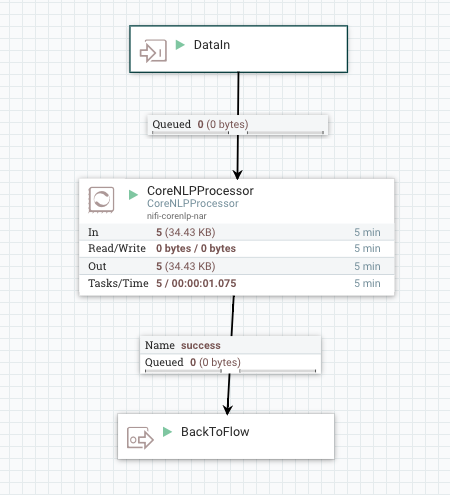Screen dimensions: 450x495
Task: Click the 5 min label in the Tasks/Time row
Action: 367,283
